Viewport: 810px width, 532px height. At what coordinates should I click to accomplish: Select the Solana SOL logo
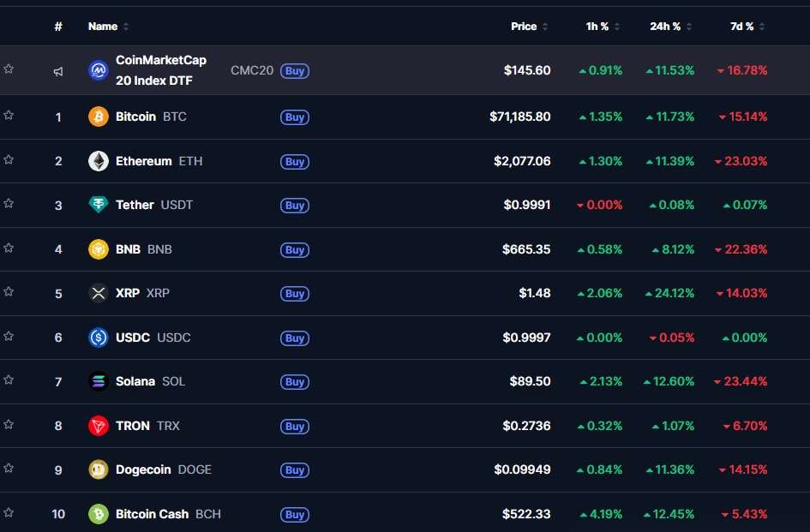point(99,381)
